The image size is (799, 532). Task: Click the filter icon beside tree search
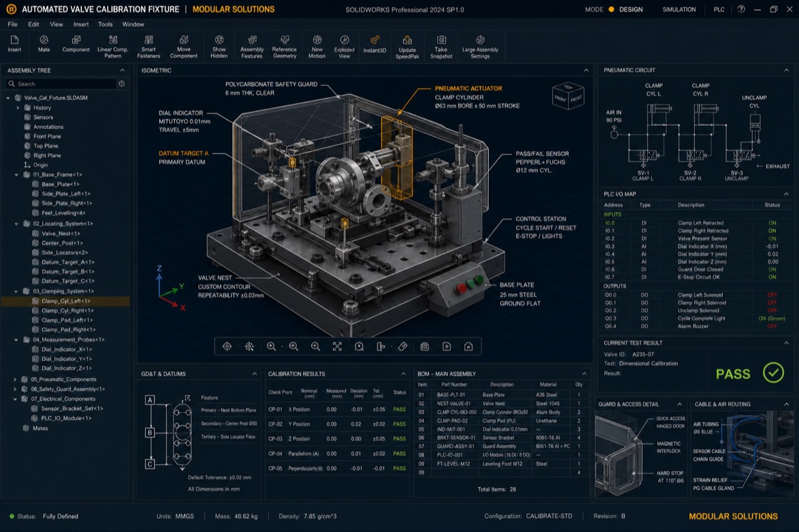pyautogui.click(x=122, y=83)
